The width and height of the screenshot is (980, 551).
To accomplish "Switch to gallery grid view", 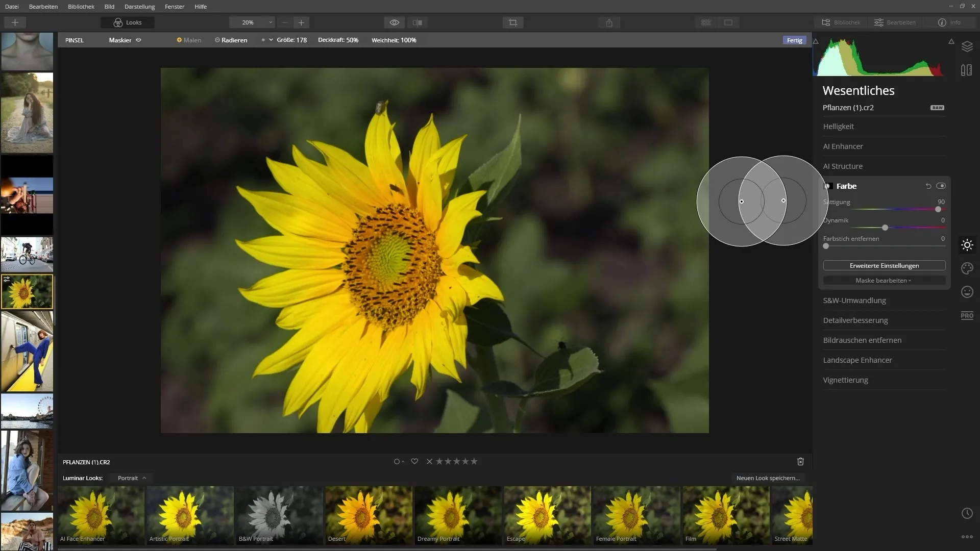I will coord(706,22).
